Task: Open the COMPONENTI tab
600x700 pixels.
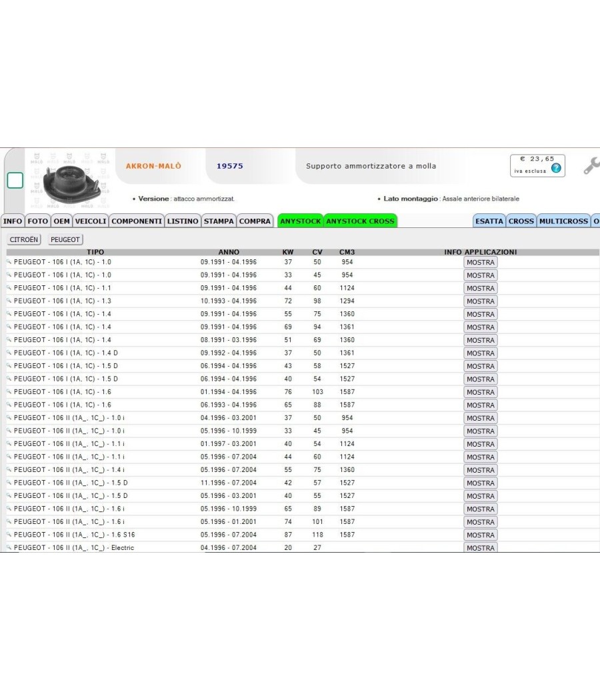Action: click(137, 221)
